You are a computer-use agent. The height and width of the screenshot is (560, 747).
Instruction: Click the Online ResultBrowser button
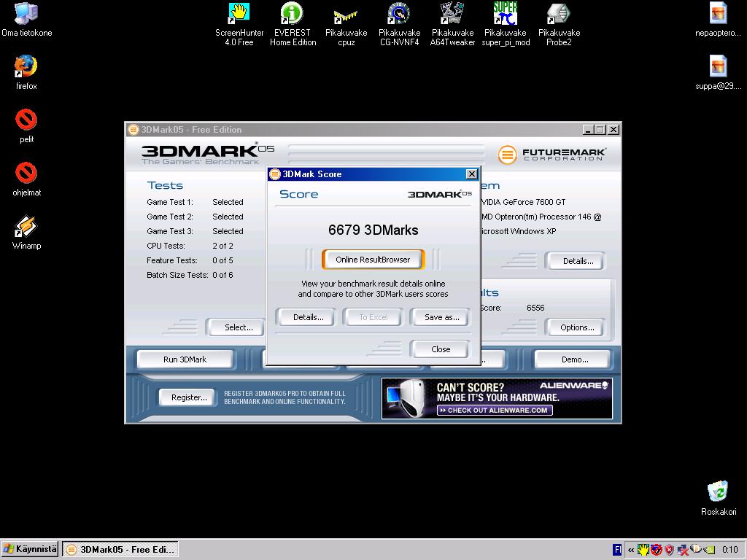pos(373,260)
